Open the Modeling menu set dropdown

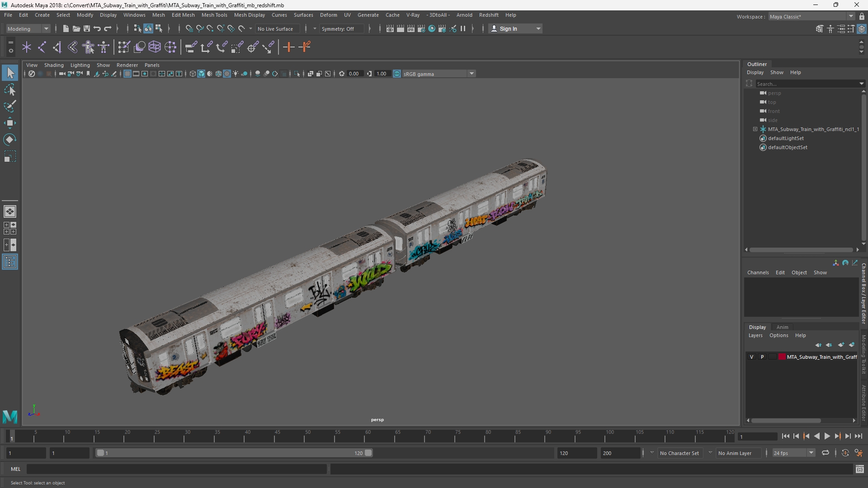click(28, 28)
